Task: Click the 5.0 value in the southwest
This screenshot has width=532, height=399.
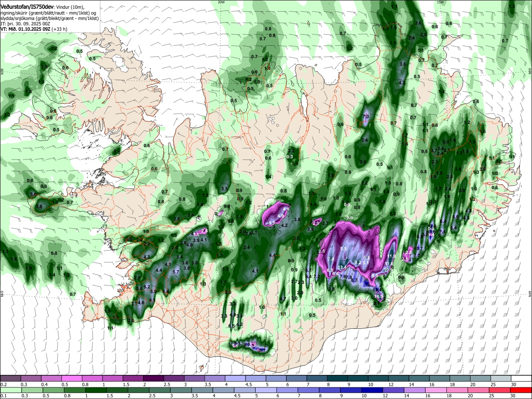Action: 153,292
